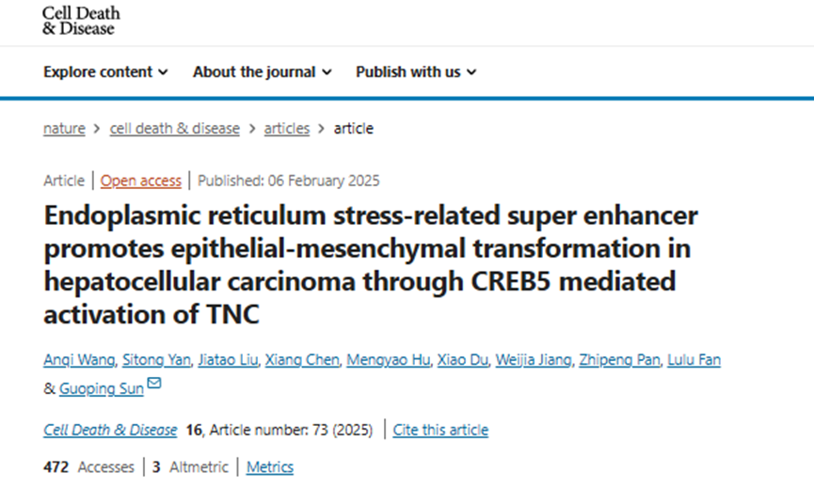Open author Anqi Wang's details
Image resolution: width=814 pixels, height=504 pixels.
pos(79,360)
